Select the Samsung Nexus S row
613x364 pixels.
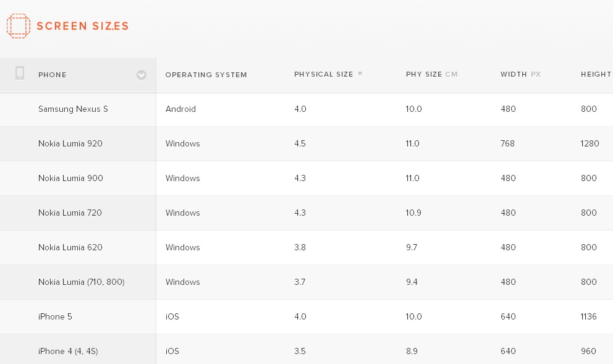pos(73,109)
